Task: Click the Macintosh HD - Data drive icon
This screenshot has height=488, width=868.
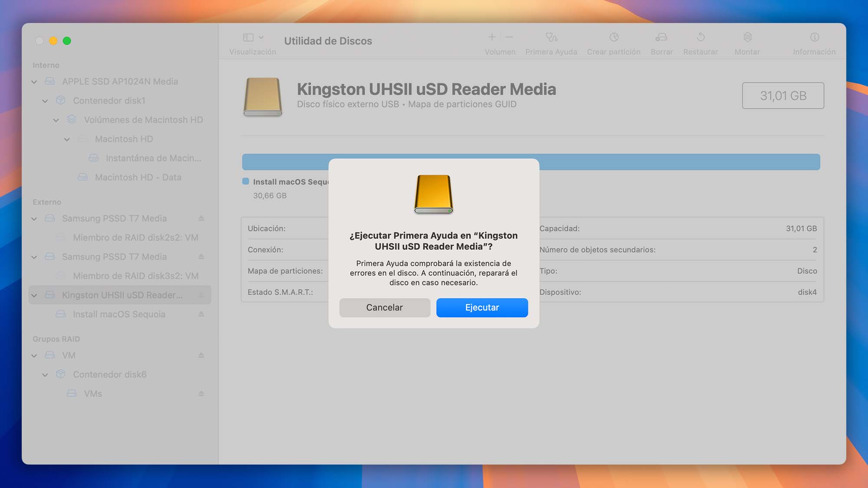Action: coord(82,177)
